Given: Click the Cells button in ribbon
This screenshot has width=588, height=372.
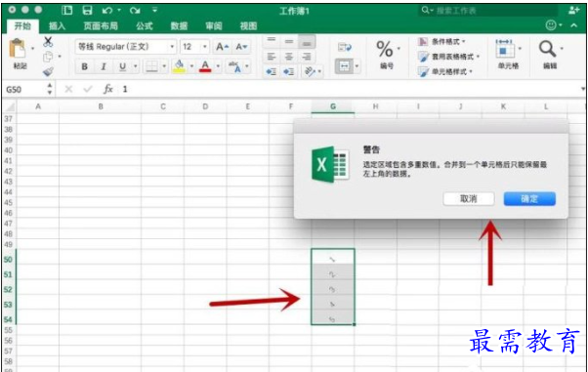Looking at the screenshot, I should point(508,54).
